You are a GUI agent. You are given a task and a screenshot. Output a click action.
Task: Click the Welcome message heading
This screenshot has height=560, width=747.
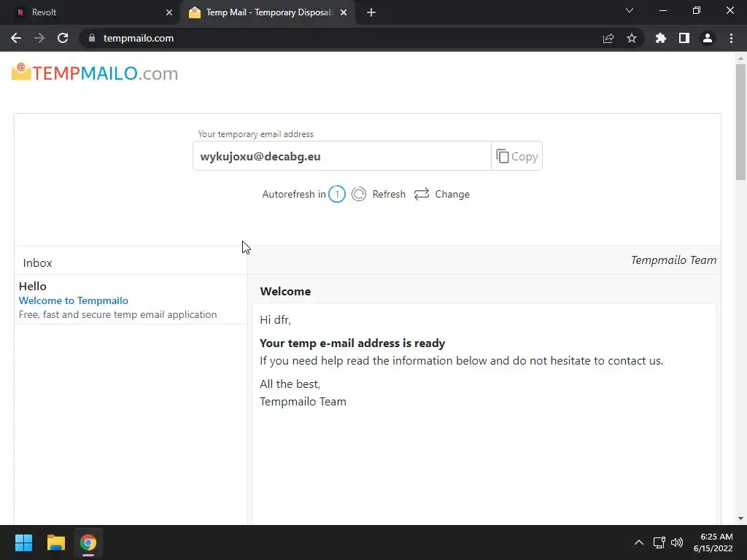click(285, 292)
